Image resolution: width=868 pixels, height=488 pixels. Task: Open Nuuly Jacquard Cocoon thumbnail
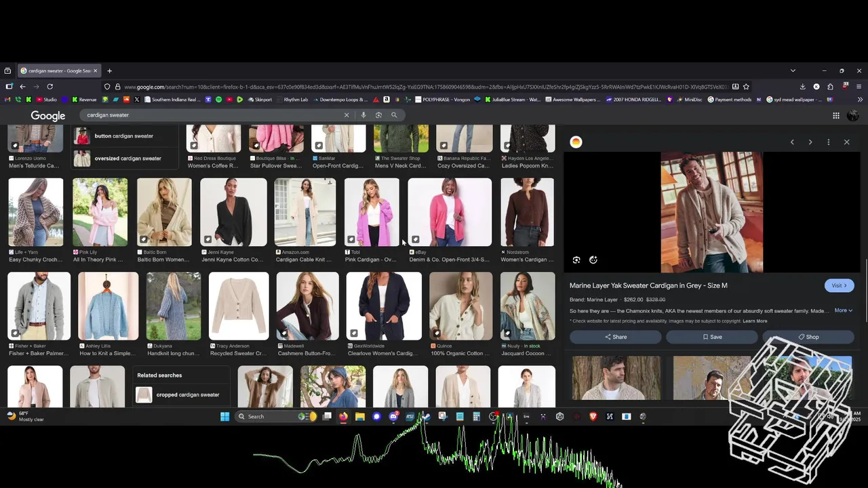click(x=528, y=306)
